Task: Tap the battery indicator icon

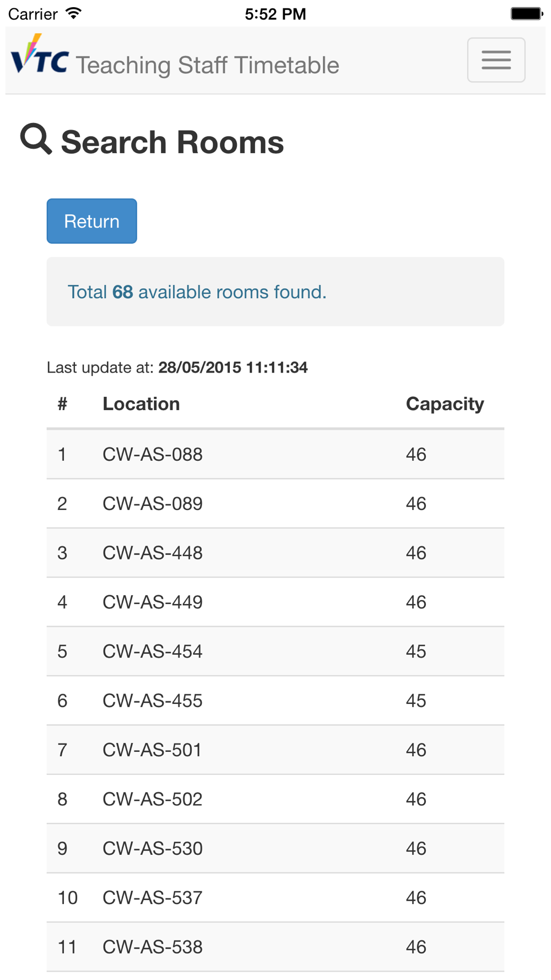Action: (526, 13)
